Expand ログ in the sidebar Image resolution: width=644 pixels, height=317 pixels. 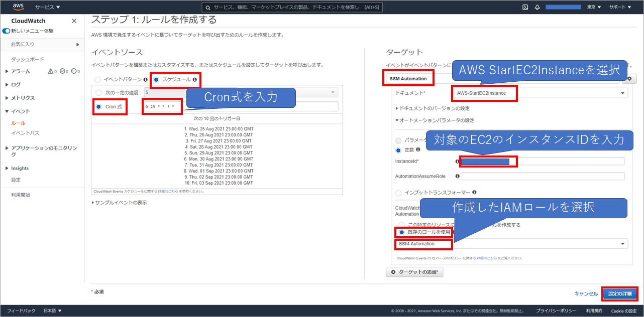[x=13, y=84]
